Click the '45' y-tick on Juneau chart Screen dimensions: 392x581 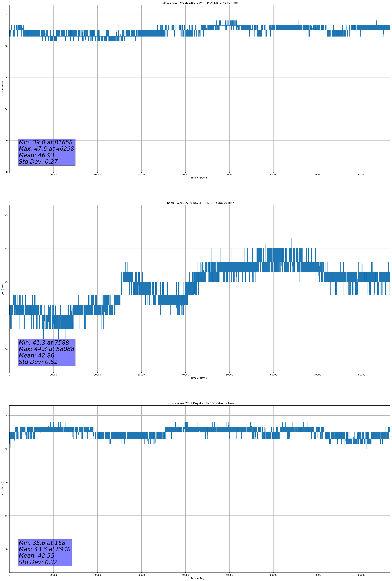[x=6, y=215]
